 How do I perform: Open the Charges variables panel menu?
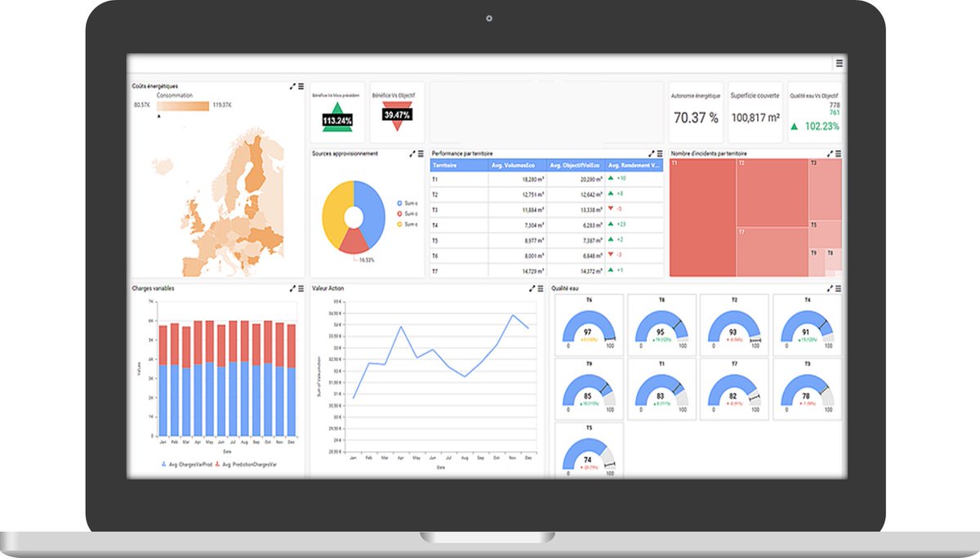tap(301, 288)
